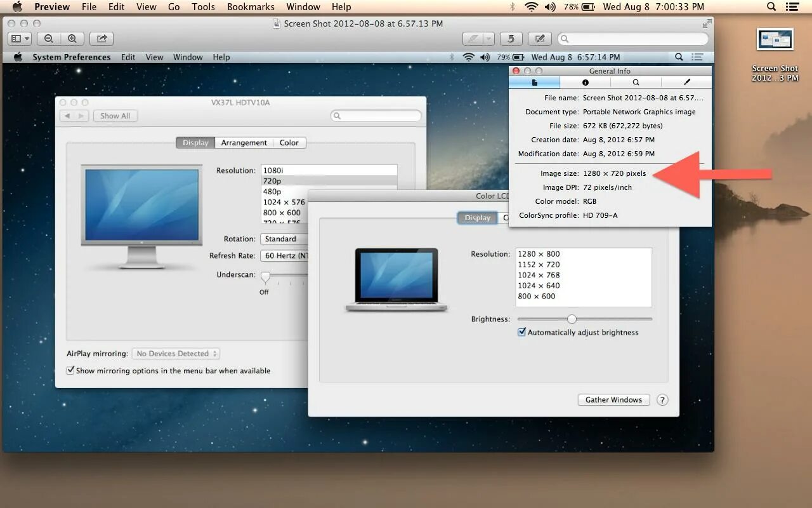Close the General Info inspector window
This screenshot has width=812, height=508.
click(x=516, y=71)
